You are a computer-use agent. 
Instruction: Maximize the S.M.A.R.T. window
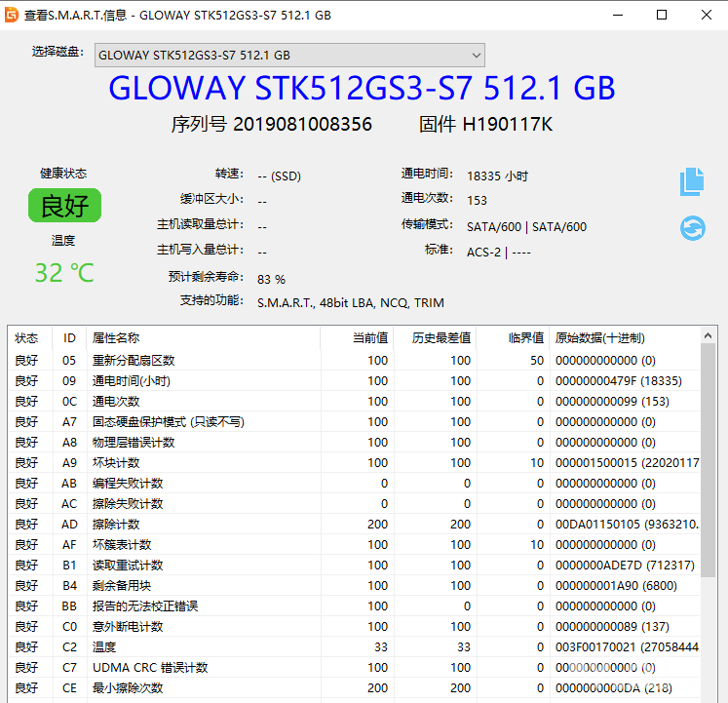(x=662, y=15)
